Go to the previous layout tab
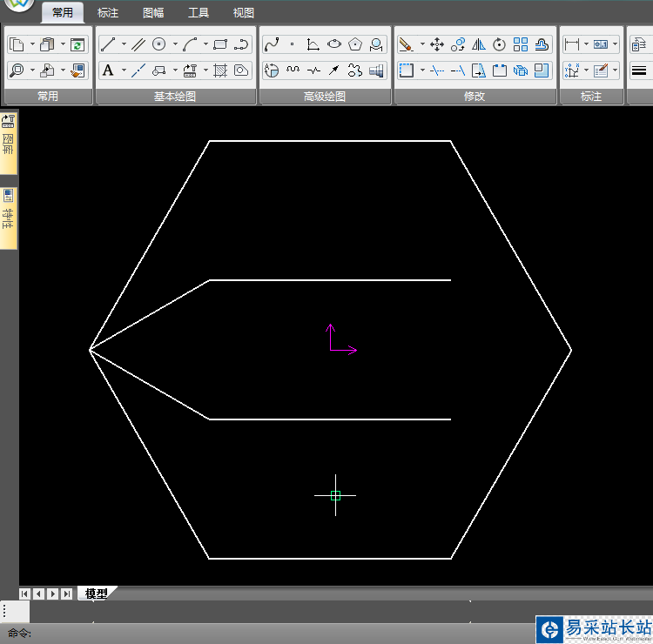653x644 pixels. point(38,594)
